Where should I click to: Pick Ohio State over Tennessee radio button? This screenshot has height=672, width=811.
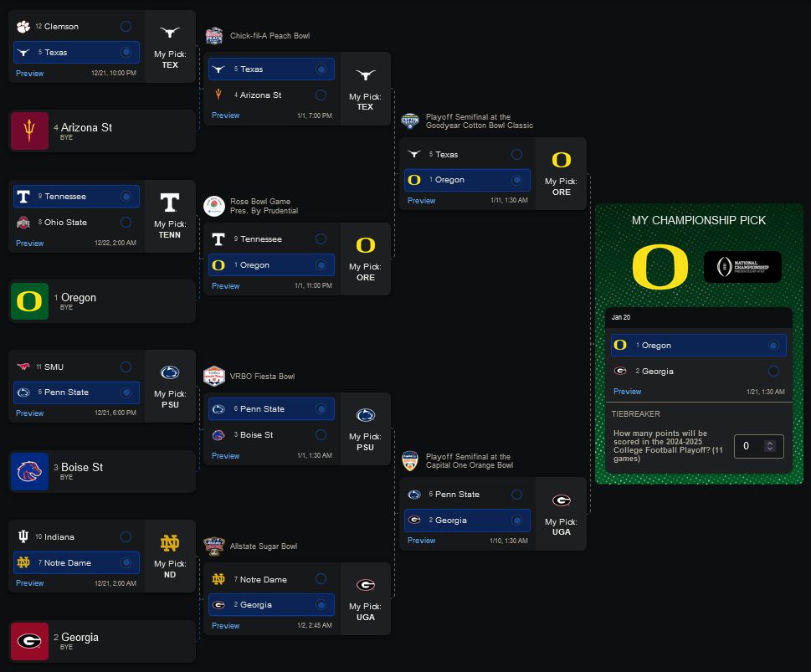click(x=126, y=222)
